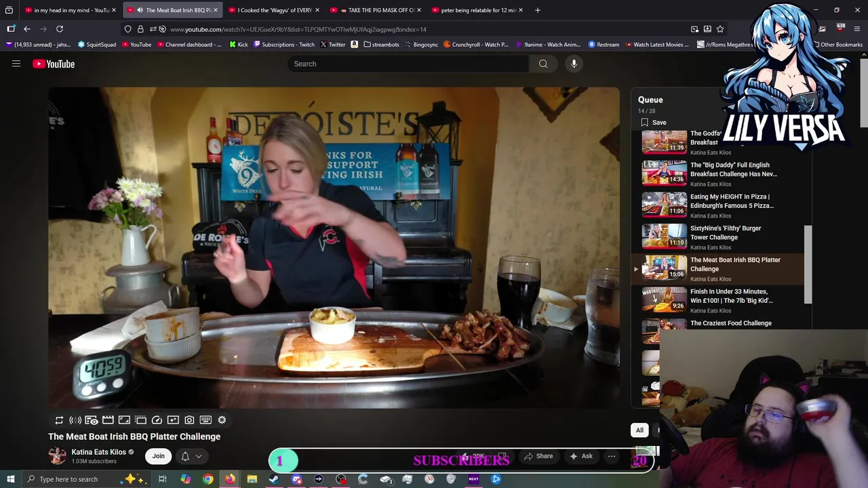Click 'The Craziest Food Challenge' queue title
This screenshot has width=868, height=488.
[x=731, y=323]
